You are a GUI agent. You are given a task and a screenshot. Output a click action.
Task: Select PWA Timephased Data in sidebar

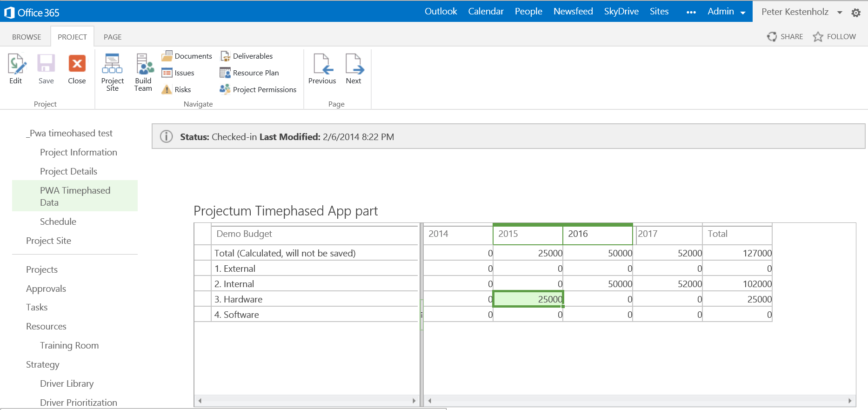click(x=75, y=196)
